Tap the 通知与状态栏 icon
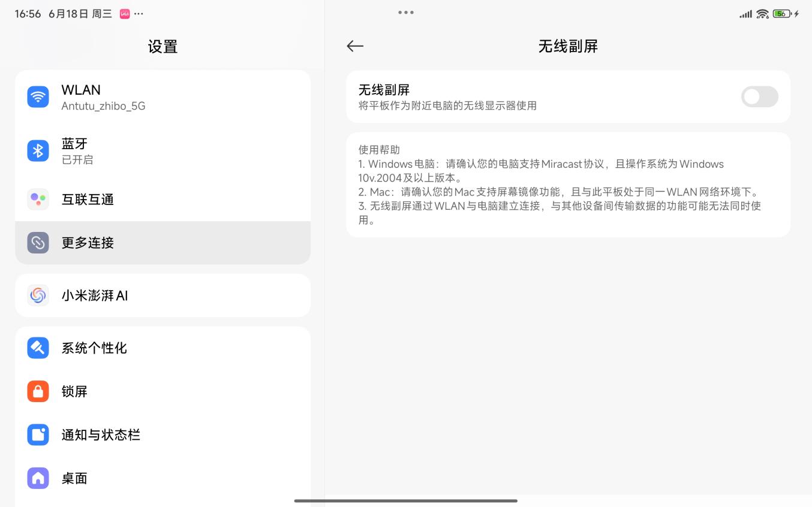Screen dimensions: 812x507 [38, 434]
